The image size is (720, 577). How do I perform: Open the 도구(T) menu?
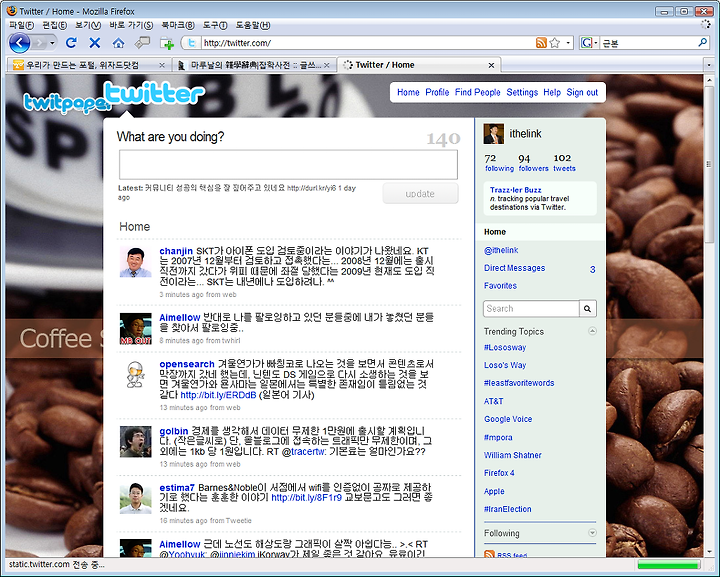click(x=215, y=25)
